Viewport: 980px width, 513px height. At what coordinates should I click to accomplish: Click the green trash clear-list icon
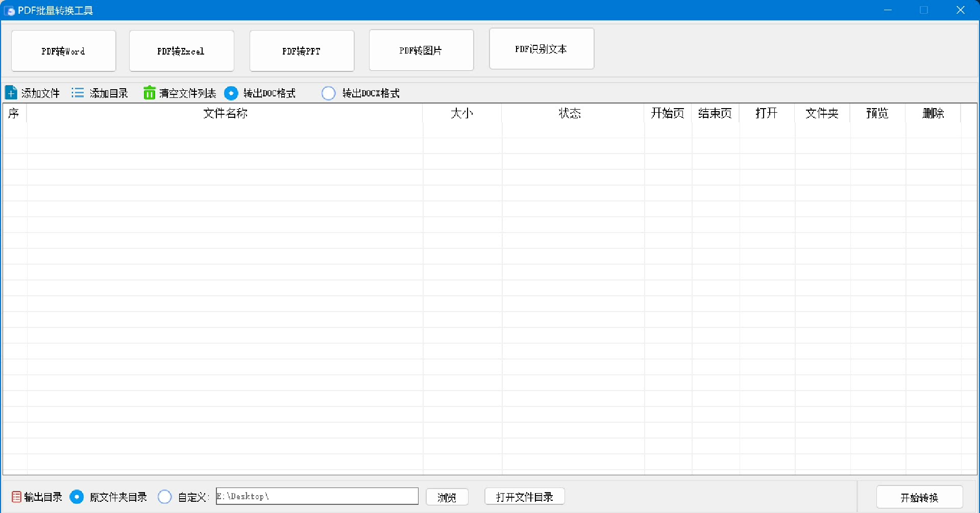tap(149, 93)
